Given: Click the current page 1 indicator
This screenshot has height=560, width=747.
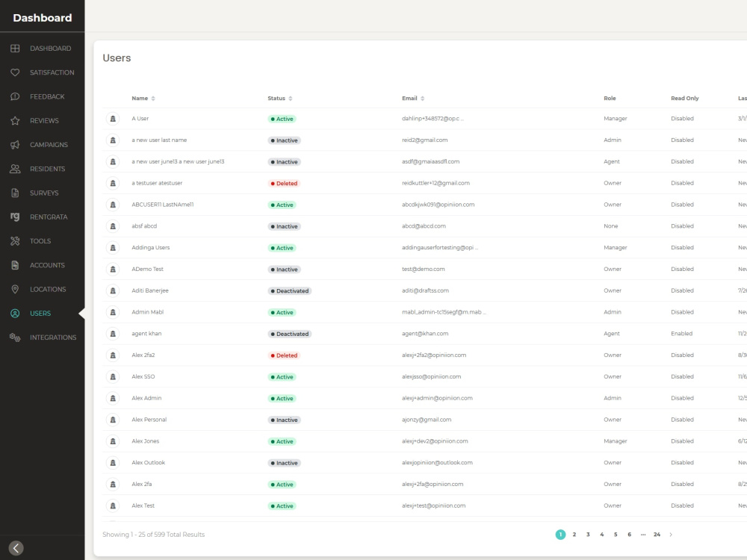Looking at the screenshot, I should click(561, 535).
